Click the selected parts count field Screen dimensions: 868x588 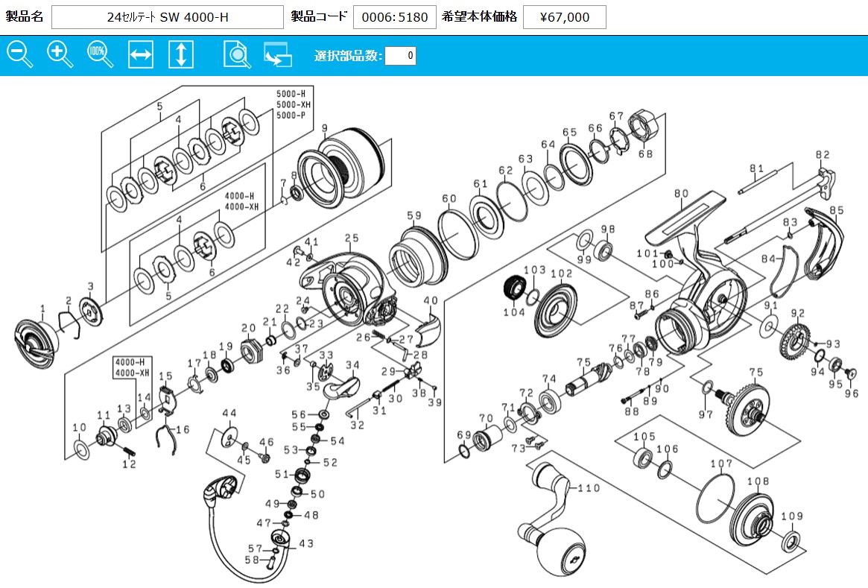400,56
